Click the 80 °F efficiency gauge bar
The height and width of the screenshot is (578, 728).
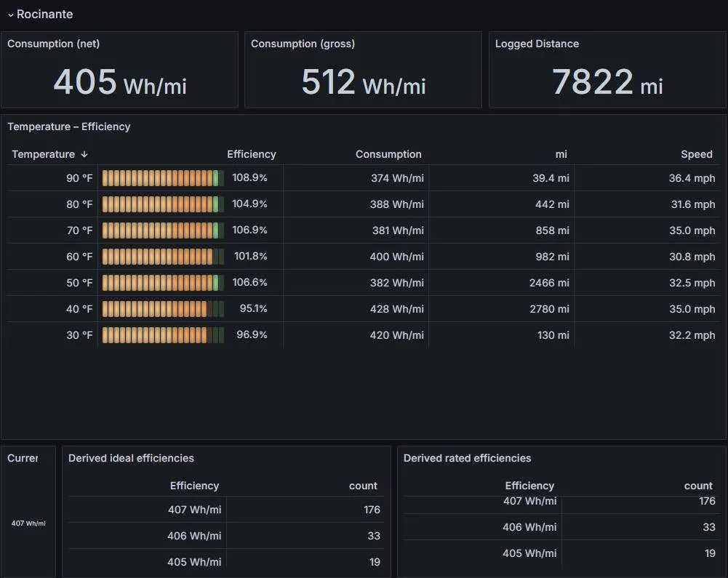tap(163, 204)
